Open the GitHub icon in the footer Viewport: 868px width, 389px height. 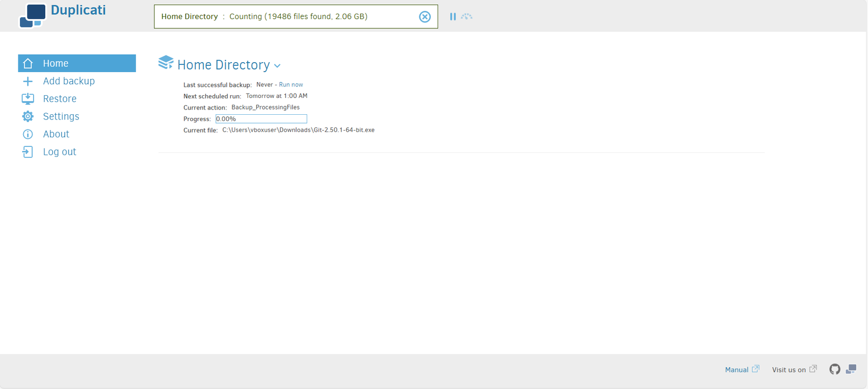(x=835, y=370)
